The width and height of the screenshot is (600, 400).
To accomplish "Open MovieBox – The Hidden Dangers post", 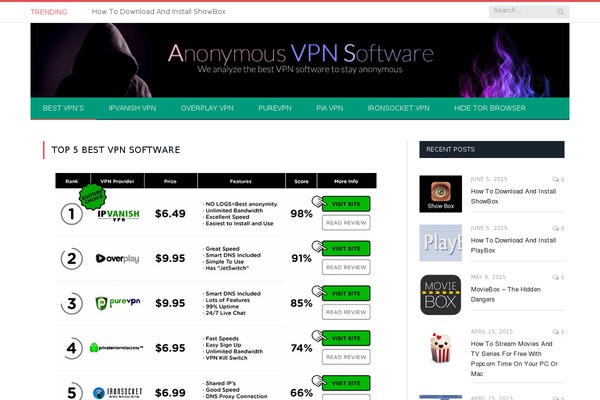I will (x=505, y=294).
